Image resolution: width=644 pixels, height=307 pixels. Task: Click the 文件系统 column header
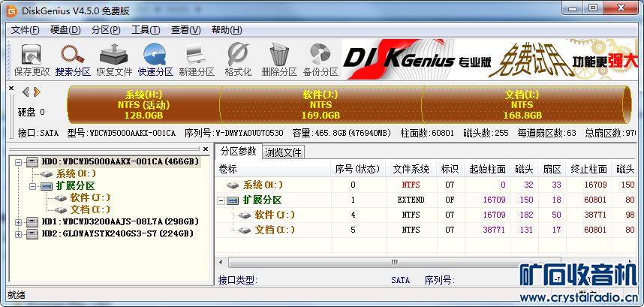pos(411,169)
